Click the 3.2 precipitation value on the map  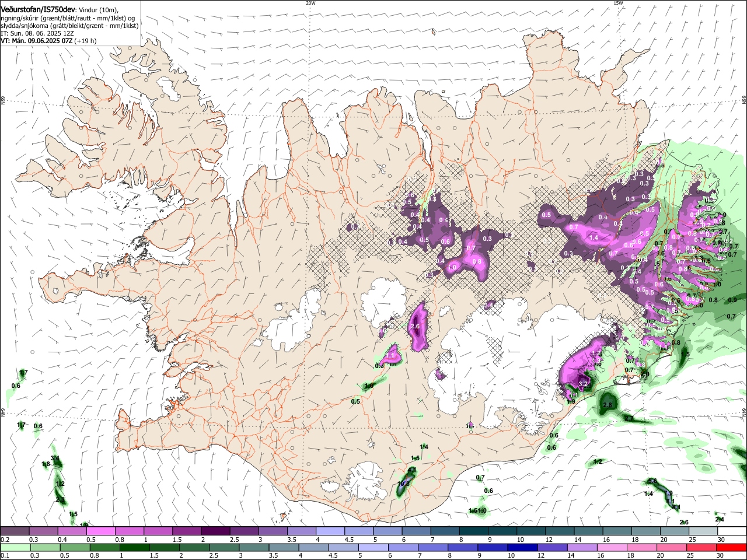click(584, 383)
